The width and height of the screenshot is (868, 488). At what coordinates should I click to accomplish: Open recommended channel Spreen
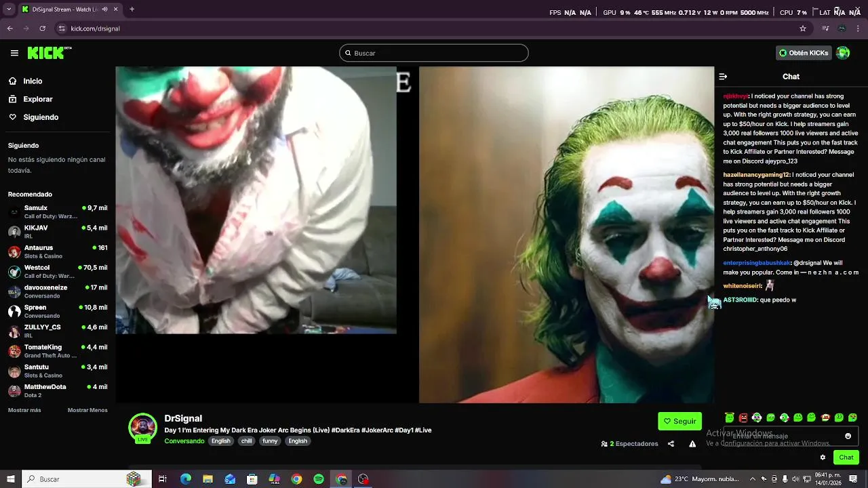[58, 311]
